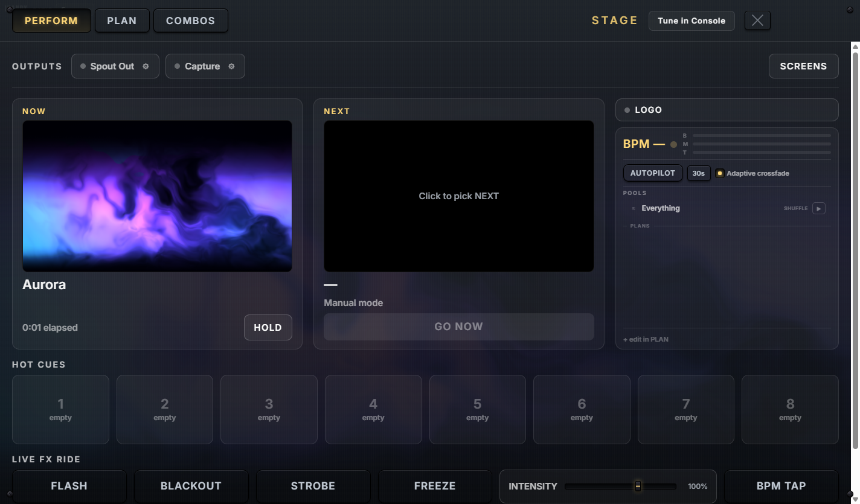The width and height of the screenshot is (860, 504).
Task: Select hot cue slot 6
Action: click(x=582, y=409)
